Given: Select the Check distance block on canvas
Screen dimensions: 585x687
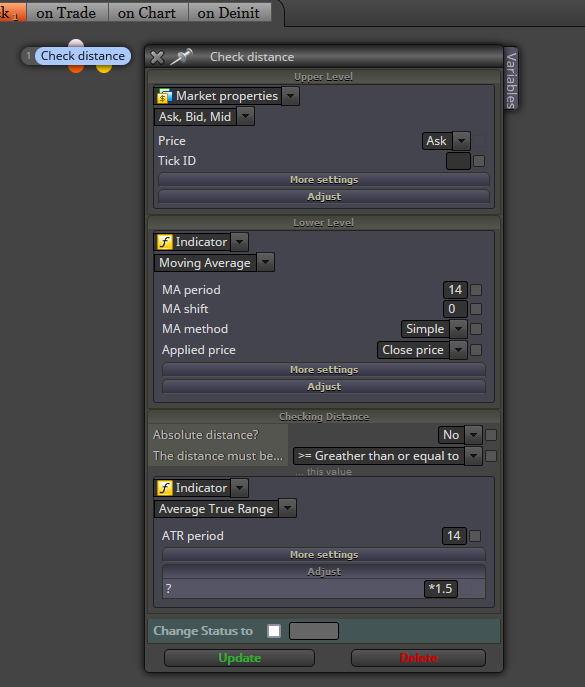Looking at the screenshot, I should point(82,56).
